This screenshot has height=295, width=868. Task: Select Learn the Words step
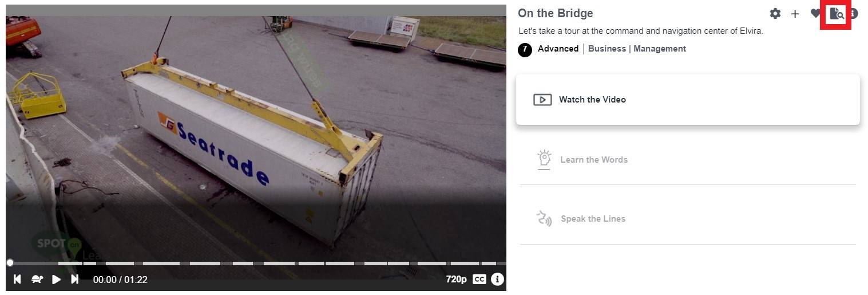[x=688, y=159]
